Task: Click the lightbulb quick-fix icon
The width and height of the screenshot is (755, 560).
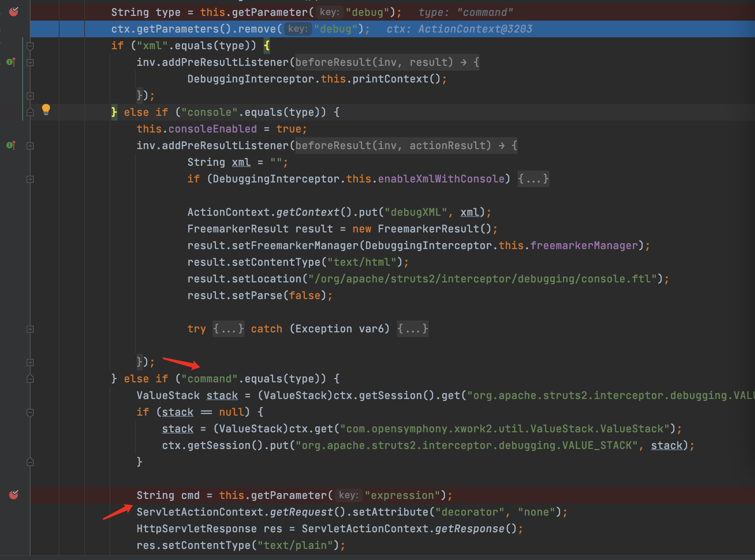Action: point(46,109)
